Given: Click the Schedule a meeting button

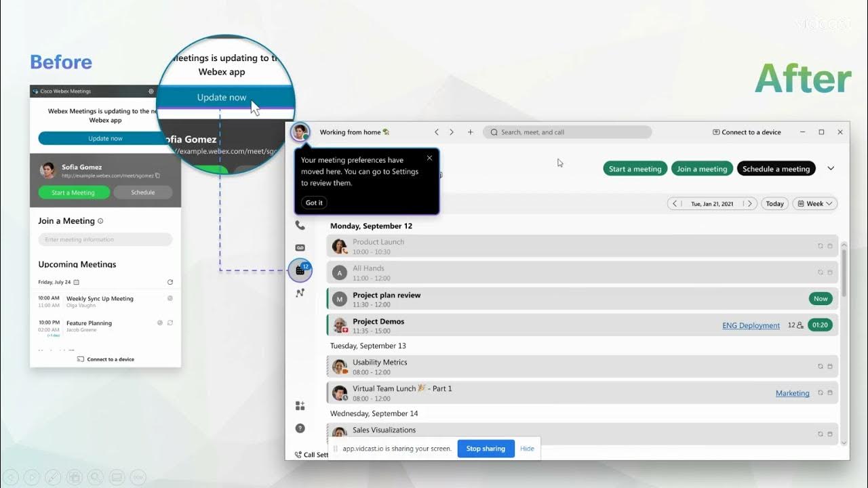Looking at the screenshot, I should point(776,169).
